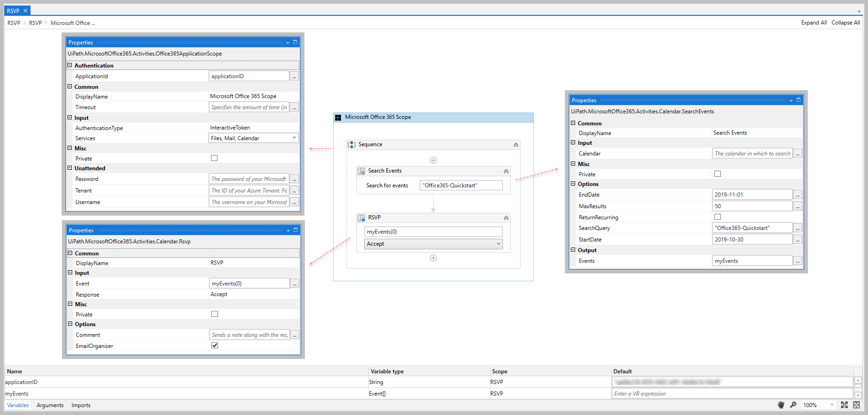Image resolution: width=868 pixels, height=415 pixels.
Task: Collapse the Options group in SearchEvents
Action: pos(573,184)
